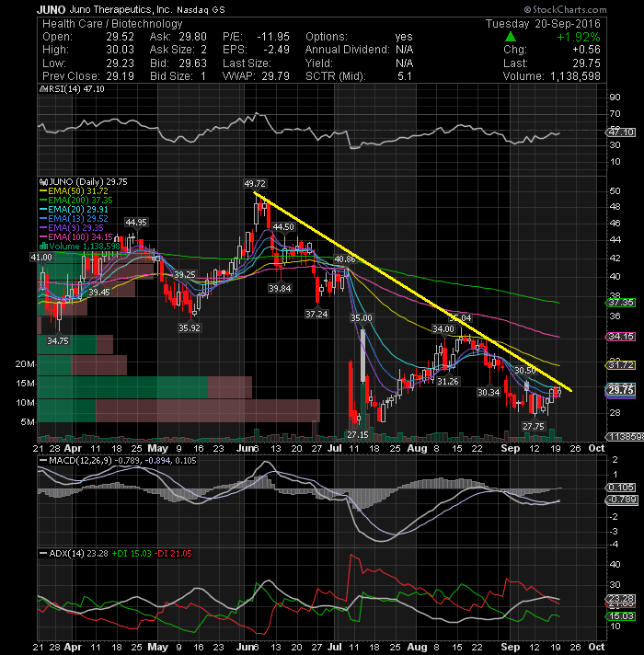Screen dimensions: 644x655
Task: Click the 47.10 RSI axis value tag
Action: (621, 132)
